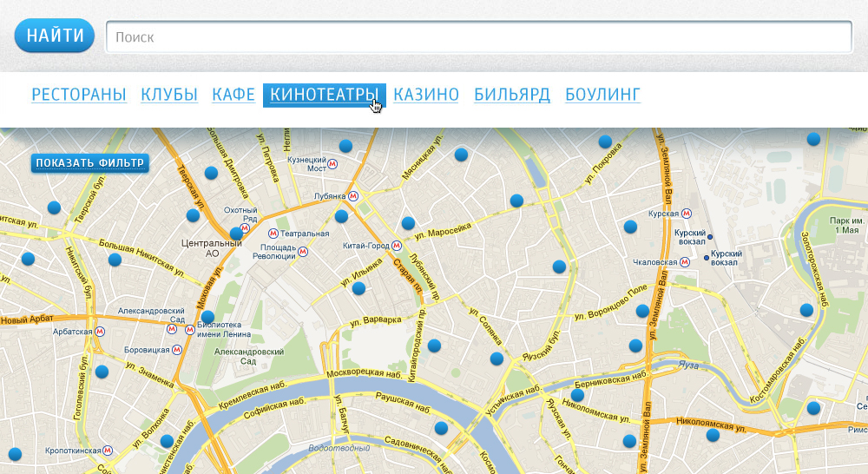Select the Курская metro station icon
868x474 pixels.
[x=687, y=213]
